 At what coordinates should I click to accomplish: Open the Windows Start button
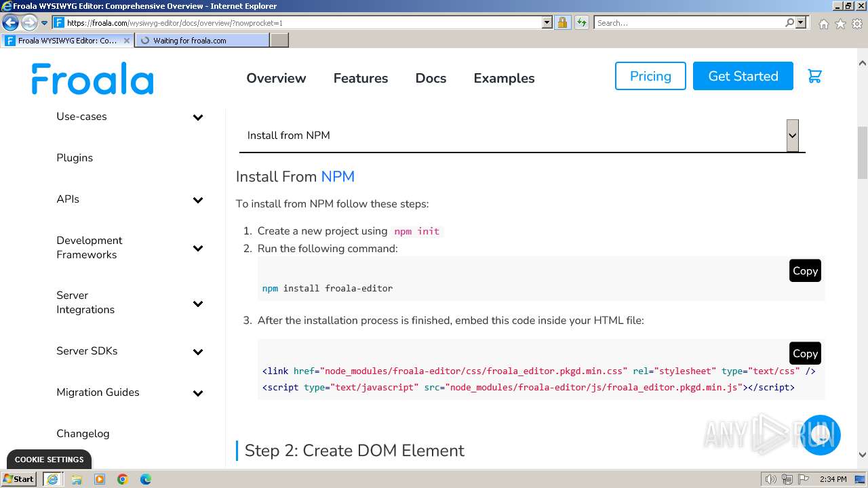pyautogui.click(x=19, y=479)
